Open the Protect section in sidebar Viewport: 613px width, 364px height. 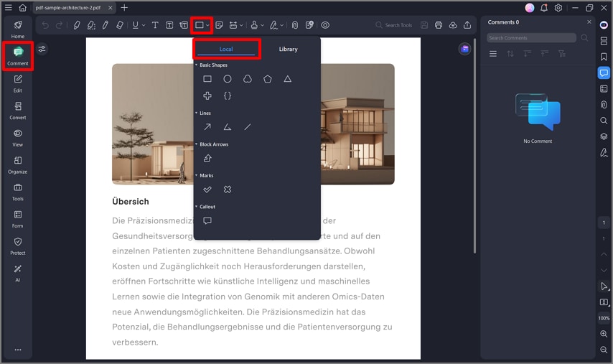[18, 246]
